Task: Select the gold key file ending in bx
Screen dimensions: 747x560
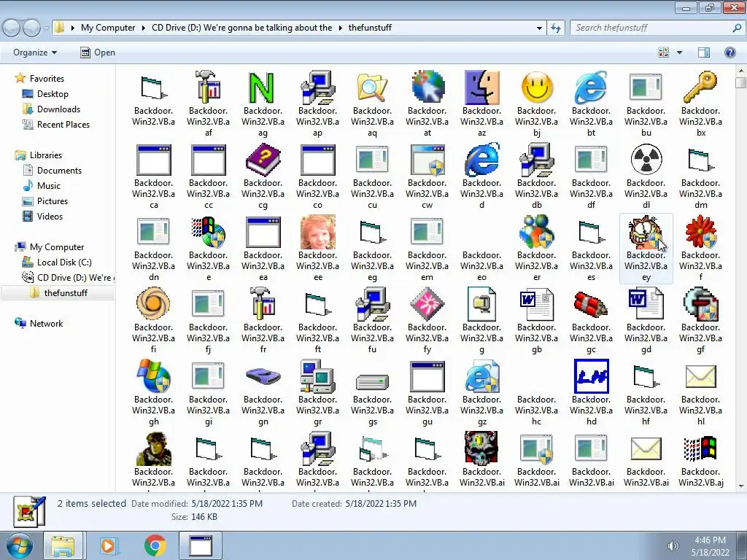Action: coord(700,104)
